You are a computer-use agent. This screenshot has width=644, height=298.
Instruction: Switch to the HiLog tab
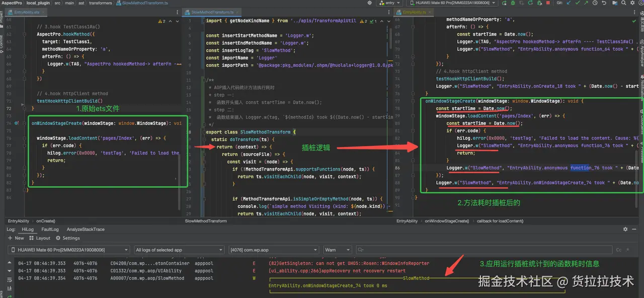coord(28,230)
